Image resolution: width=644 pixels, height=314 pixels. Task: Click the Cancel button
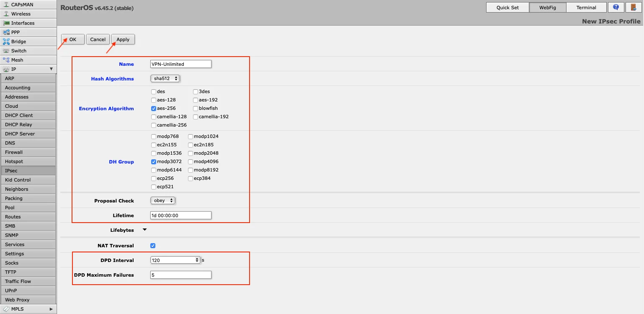tap(98, 39)
